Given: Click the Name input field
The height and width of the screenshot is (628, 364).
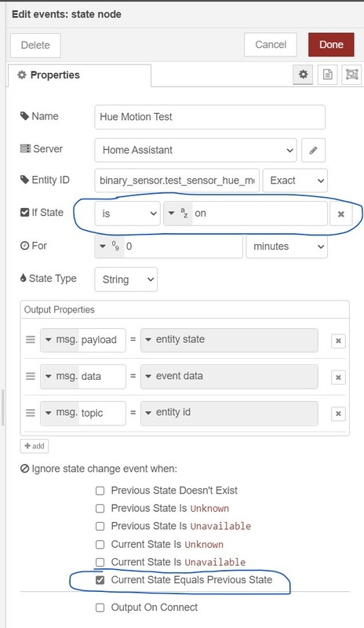Looking at the screenshot, I should click(209, 117).
